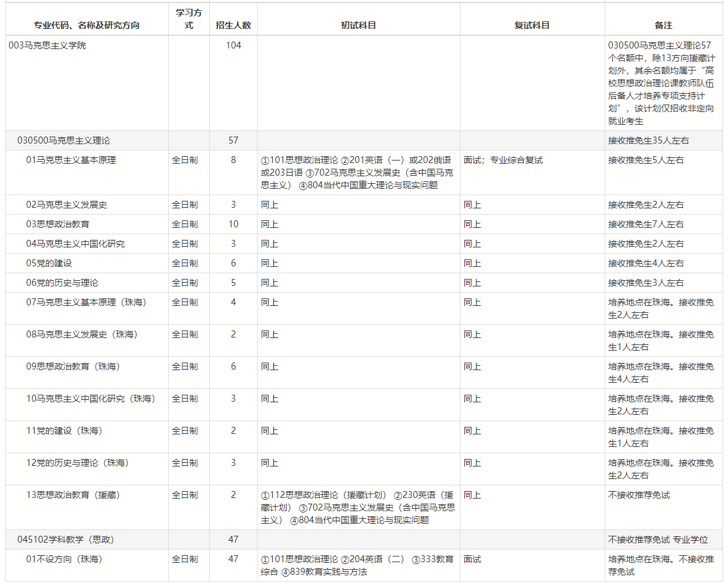Click the 招生人数 column header

click(x=233, y=25)
